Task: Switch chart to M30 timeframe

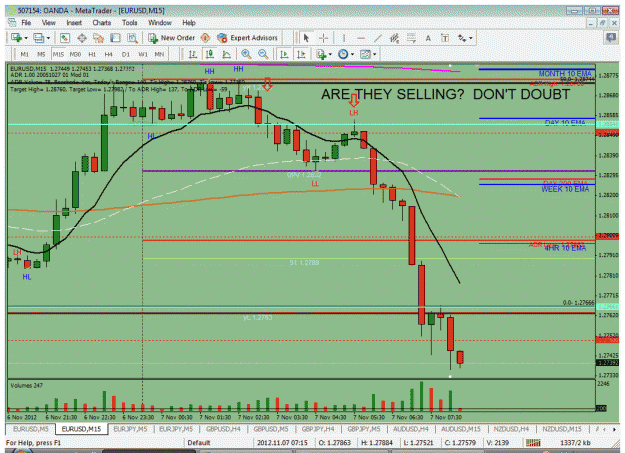Action: [x=75, y=54]
